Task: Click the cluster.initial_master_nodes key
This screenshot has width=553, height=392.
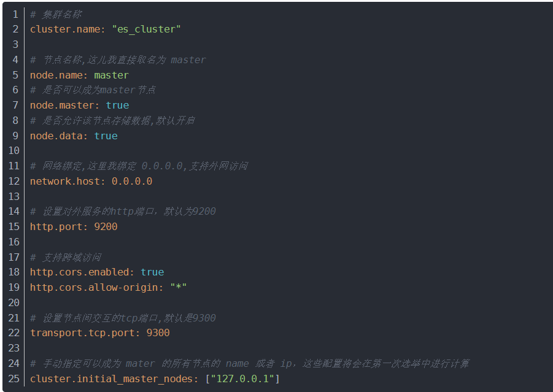Action: [114, 379]
